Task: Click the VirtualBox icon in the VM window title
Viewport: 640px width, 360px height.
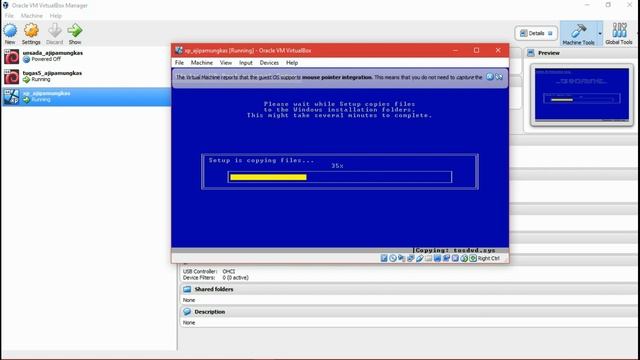Action: tap(179, 50)
